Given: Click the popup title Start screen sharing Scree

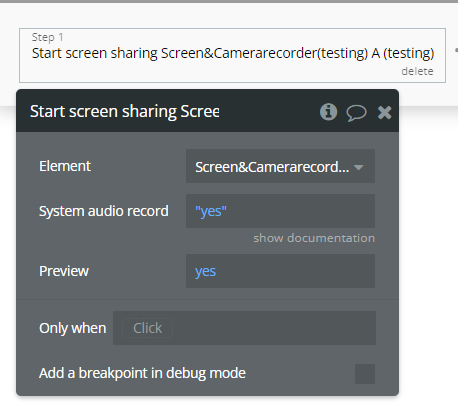Looking at the screenshot, I should coord(124,111).
